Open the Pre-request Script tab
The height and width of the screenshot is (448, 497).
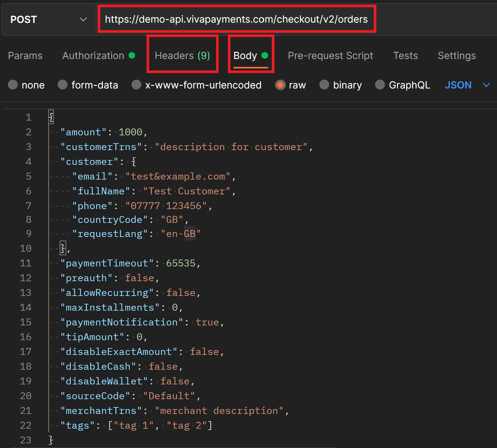point(330,56)
